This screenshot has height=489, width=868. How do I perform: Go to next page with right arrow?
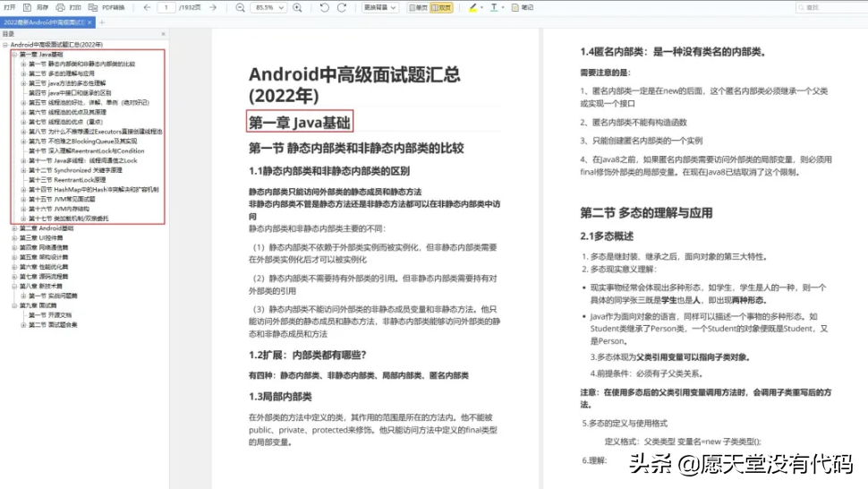pyautogui.click(x=213, y=7)
